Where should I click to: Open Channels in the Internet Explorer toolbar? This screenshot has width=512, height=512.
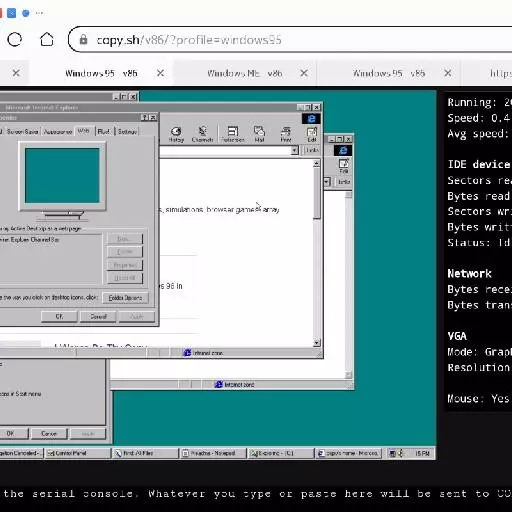[202, 134]
